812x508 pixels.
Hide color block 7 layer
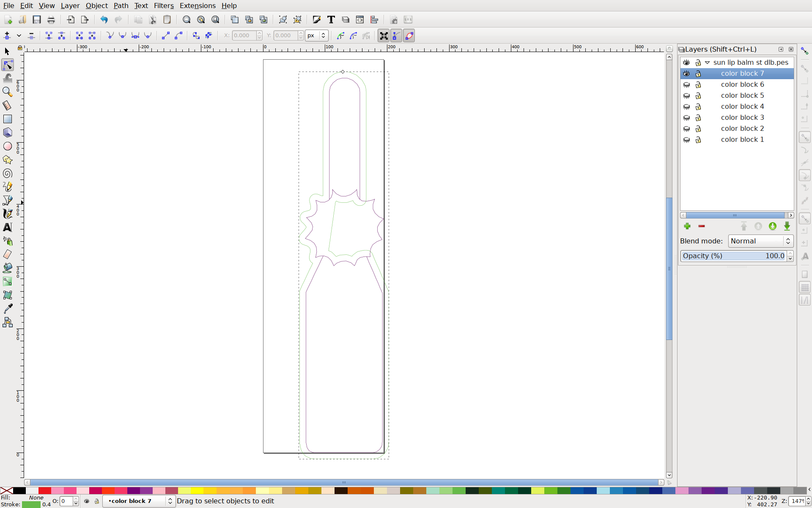click(x=686, y=74)
